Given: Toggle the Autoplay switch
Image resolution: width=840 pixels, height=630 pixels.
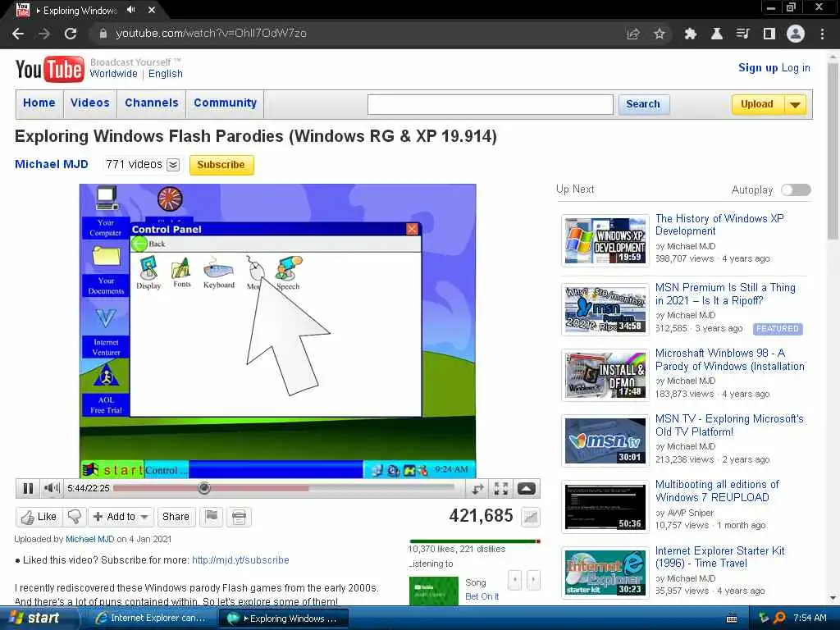Looking at the screenshot, I should (x=796, y=190).
